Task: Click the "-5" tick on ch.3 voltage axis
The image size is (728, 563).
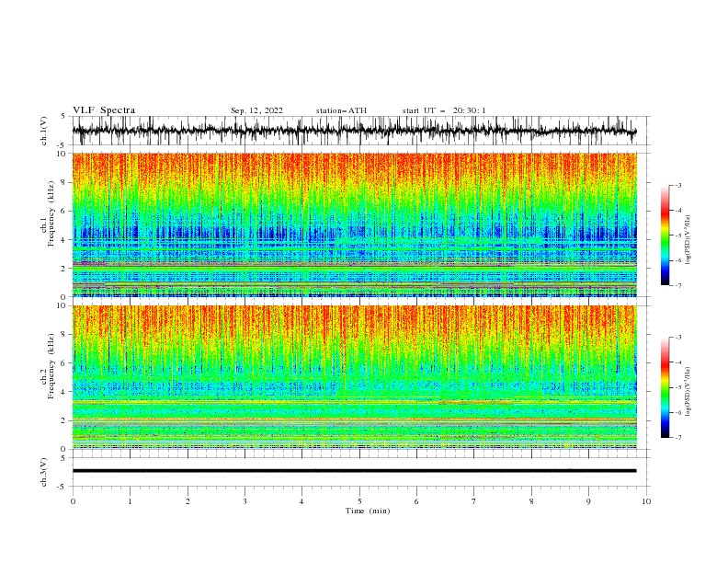Action: [x=63, y=487]
